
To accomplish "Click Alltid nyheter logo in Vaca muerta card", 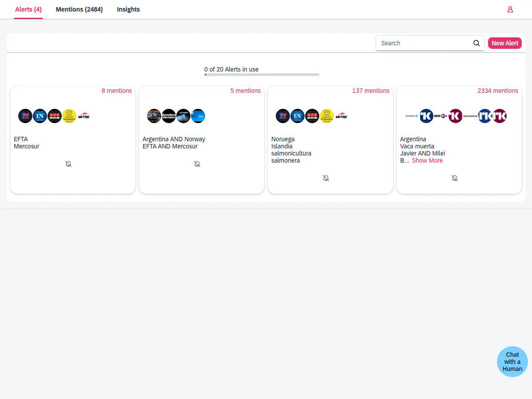I will [412, 116].
